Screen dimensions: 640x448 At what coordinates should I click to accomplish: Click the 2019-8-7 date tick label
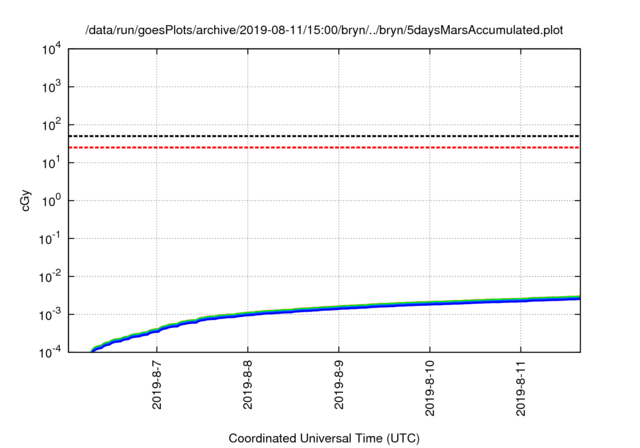(x=157, y=385)
